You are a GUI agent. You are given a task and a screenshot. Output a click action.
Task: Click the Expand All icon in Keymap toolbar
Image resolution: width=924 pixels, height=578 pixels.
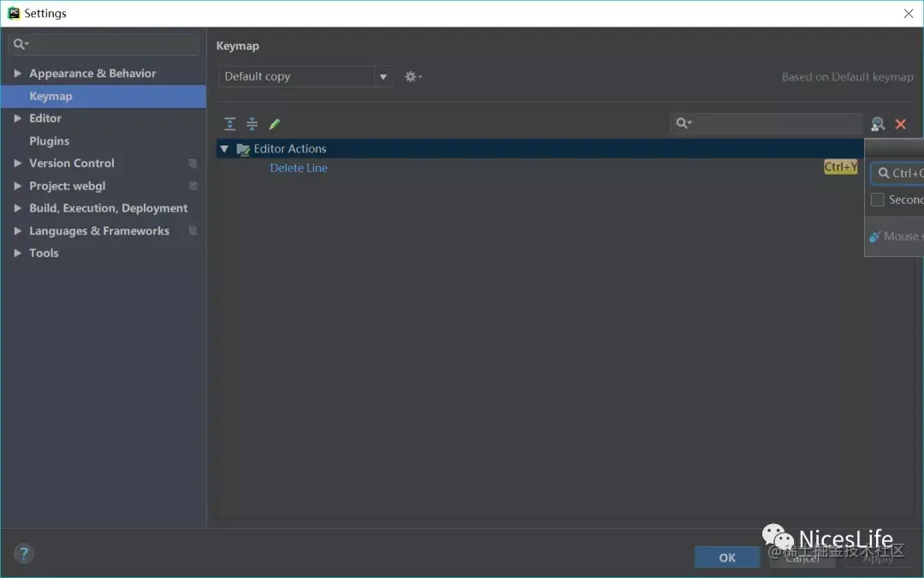pos(230,124)
